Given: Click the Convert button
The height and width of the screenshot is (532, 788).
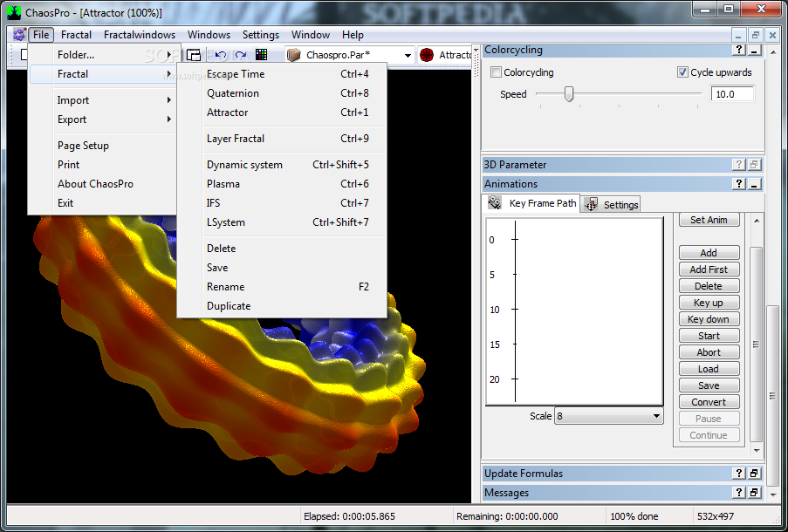Looking at the screenshot, I should [709, 402].
